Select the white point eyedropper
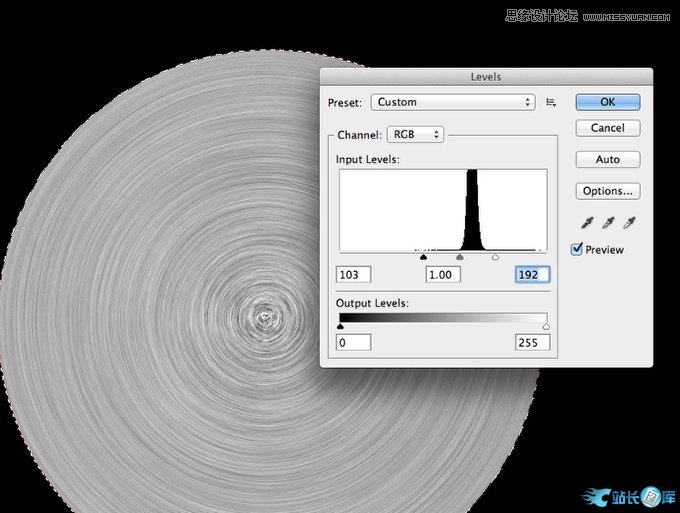Screen dimensions: 680x513 (x=629, y=223)
